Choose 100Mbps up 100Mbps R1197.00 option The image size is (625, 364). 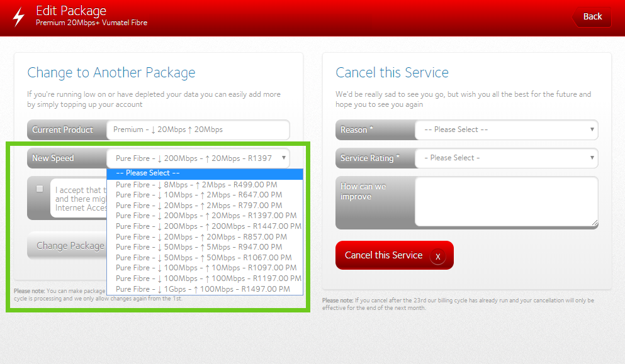coord(208,279)
